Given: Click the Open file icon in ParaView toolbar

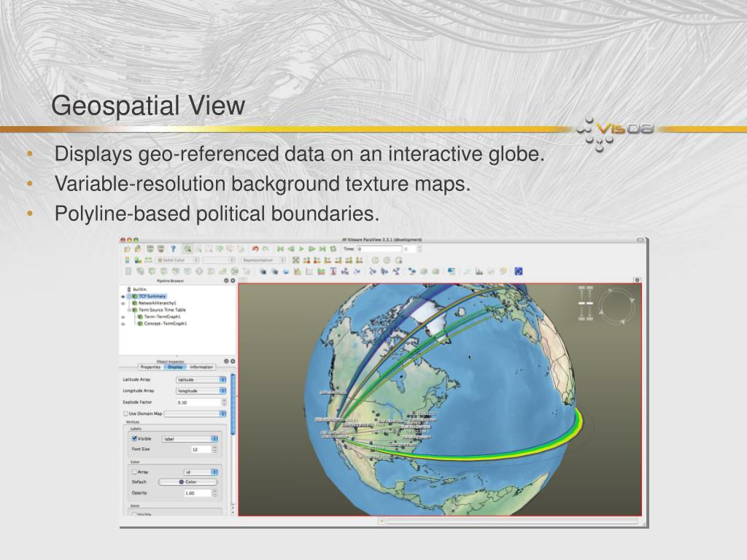Looking at the screenshot, I should coord(127,249).
